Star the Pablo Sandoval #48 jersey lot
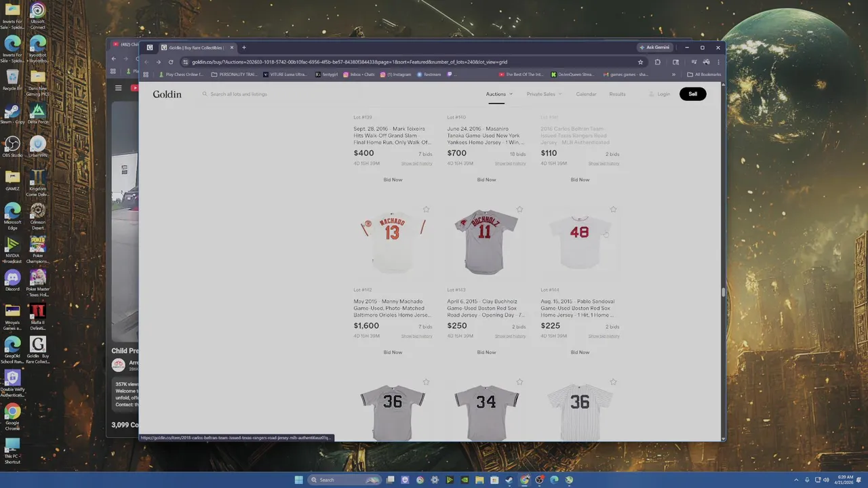 (613, 210)
